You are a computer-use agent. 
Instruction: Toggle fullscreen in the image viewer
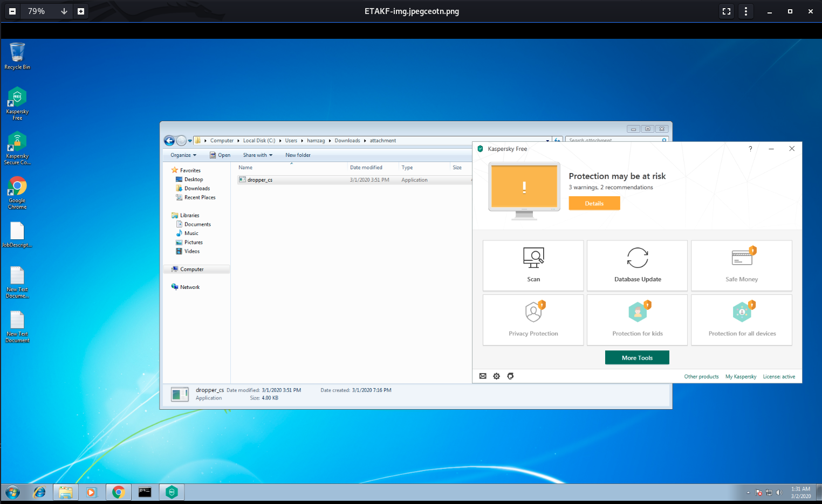tap(727, 11)
